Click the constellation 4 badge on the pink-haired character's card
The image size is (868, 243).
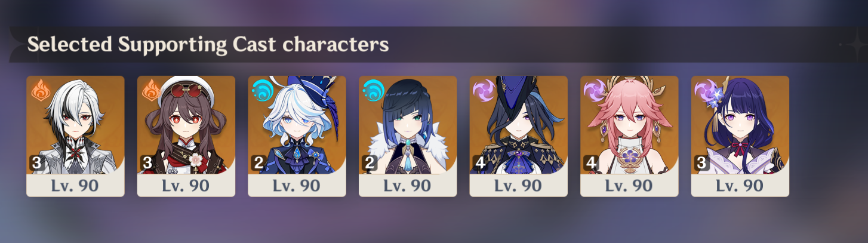590,163
